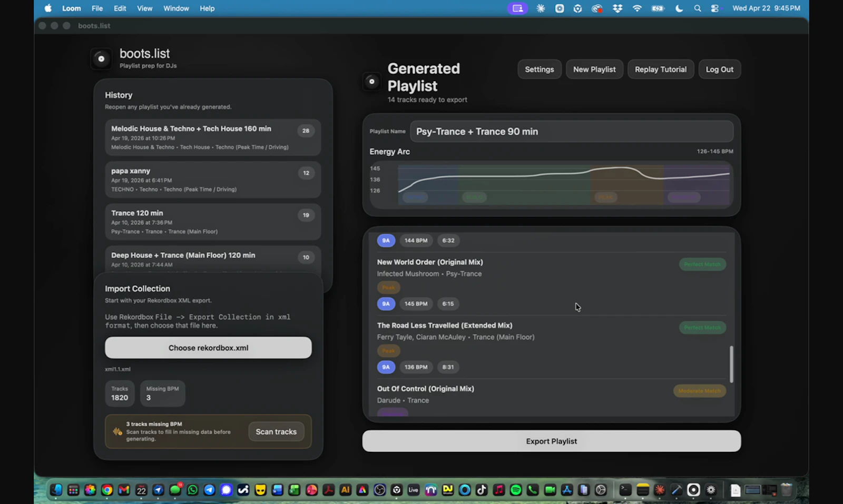Click Scan tracks button
Screen dimensions: 843x504
[276, 432]
